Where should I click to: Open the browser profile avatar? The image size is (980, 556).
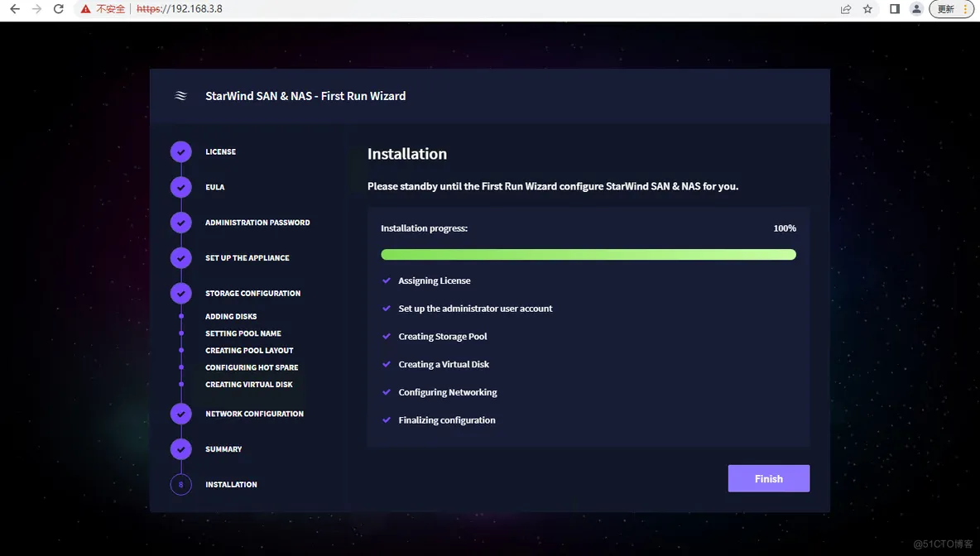click(916, 9)
